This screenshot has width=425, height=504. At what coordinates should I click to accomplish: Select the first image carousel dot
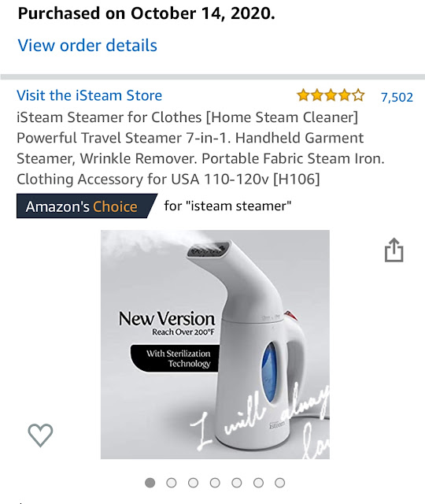[150, 483]
